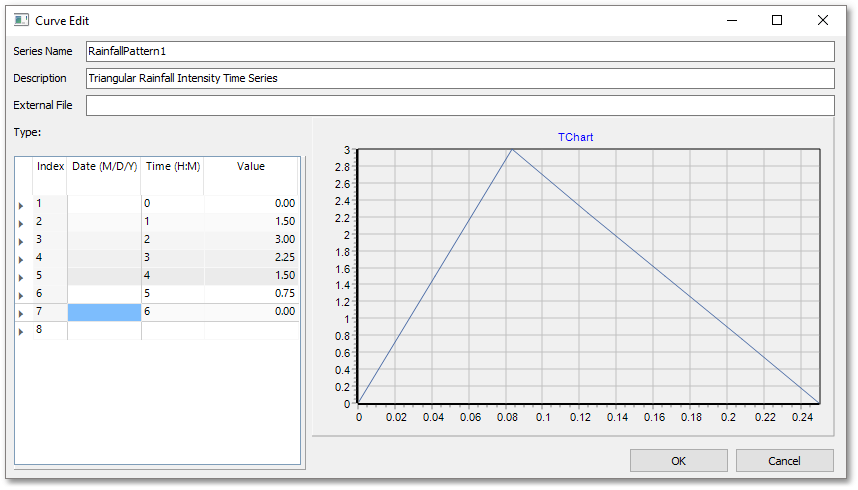
Task: Select value 0.00 in row 1
Action: tap(251, 203)
